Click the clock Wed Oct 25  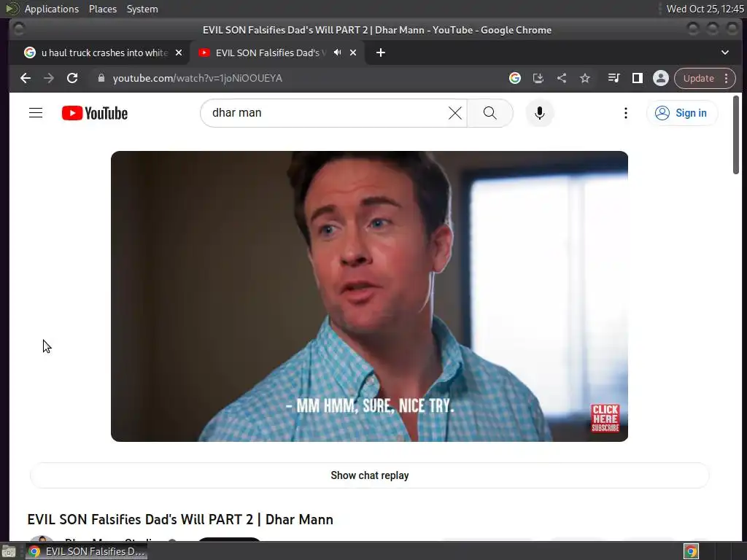click(705, 9)
